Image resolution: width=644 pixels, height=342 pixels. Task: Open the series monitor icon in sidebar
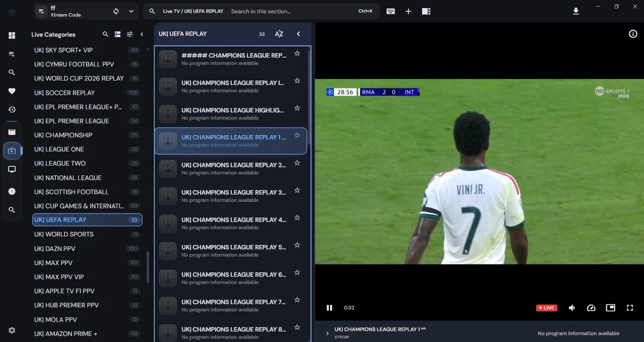12,169
